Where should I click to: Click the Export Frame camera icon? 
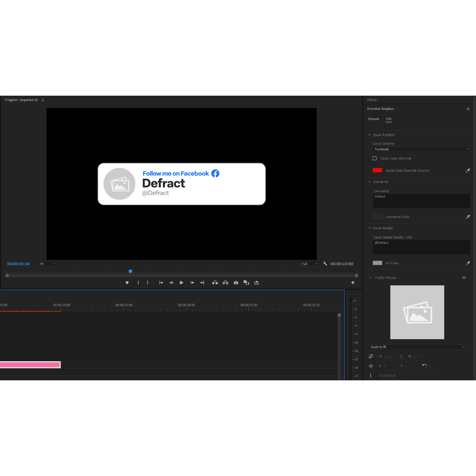point(236,283)
